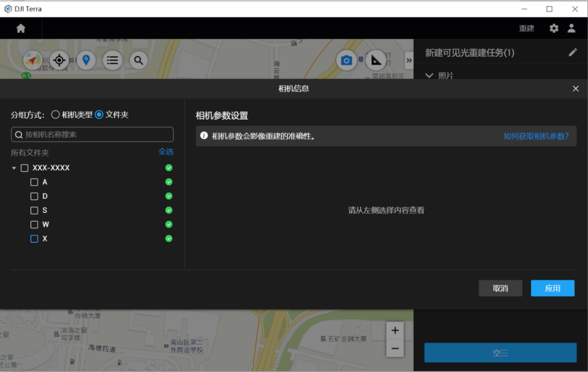Open settings gear icon
The width and height of the screenshot is (588, 372).
point(554,28)
